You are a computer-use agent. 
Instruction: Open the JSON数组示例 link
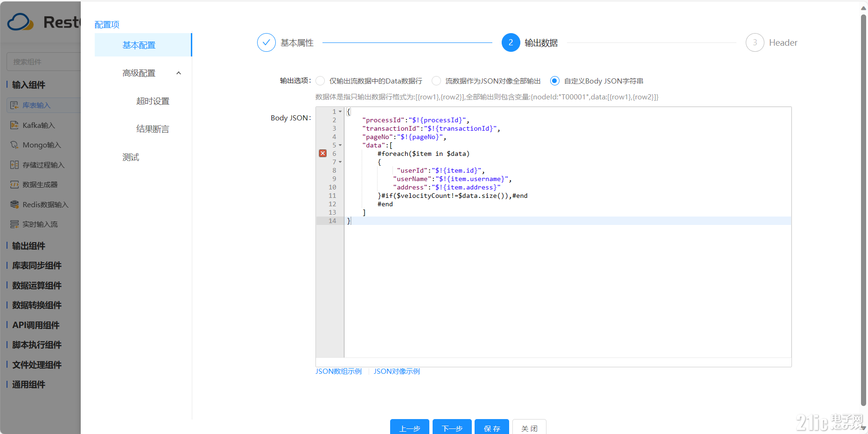338,371
